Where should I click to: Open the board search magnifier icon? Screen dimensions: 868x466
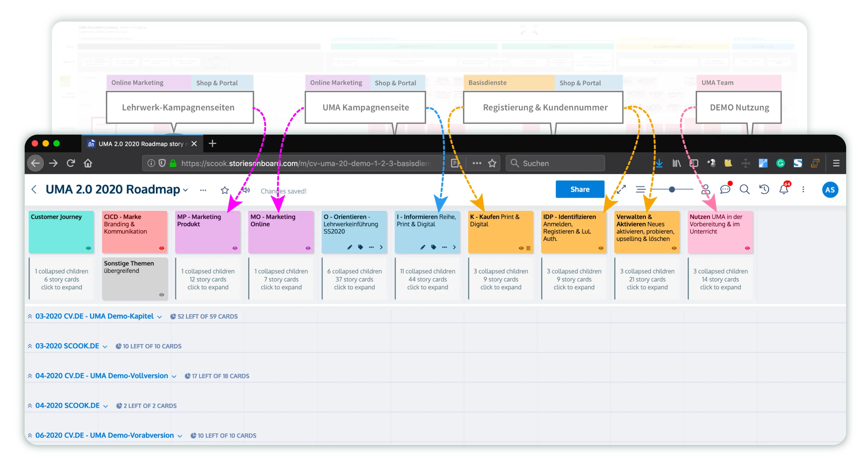pyautogui.click(x=745, y=189)
